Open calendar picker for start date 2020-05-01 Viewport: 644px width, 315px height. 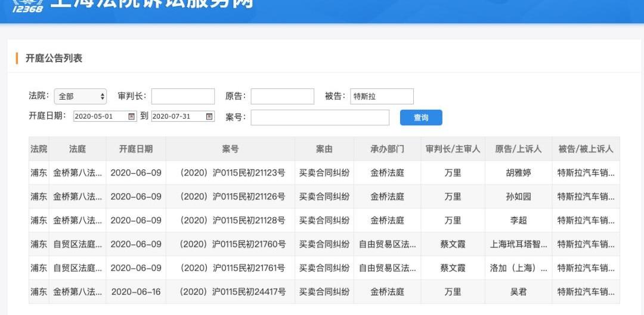point(131,116)
